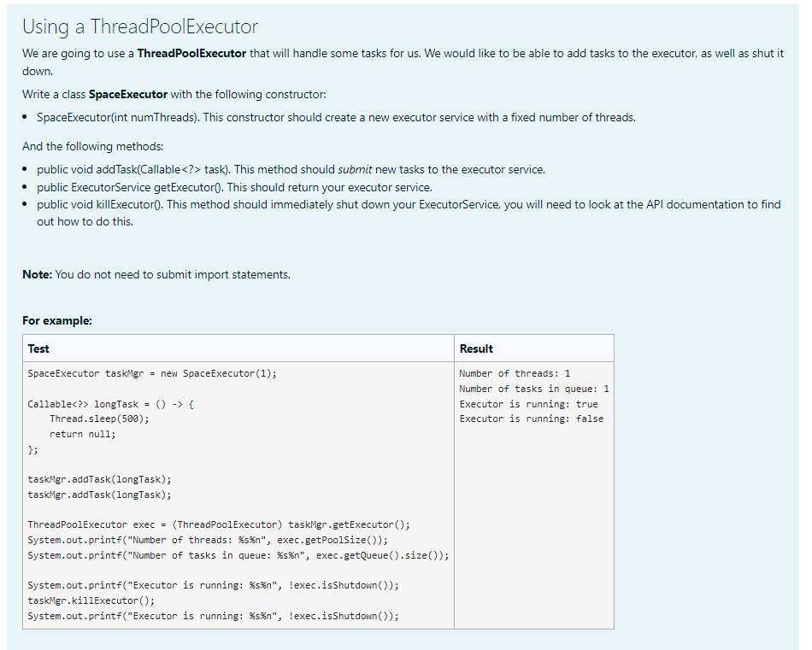This screenshot has width=812, height=650.
Task: Click the "Result" column header
Action: (x=475, y=348)
